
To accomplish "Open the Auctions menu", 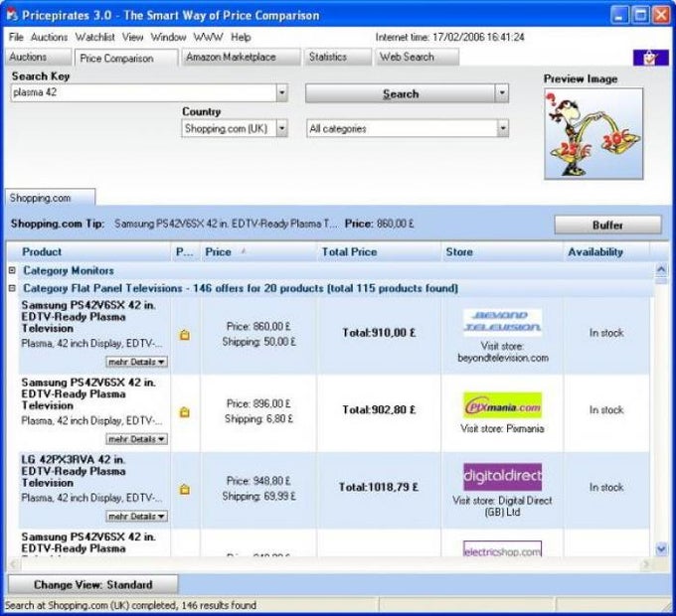I will [x=49, y=37].
